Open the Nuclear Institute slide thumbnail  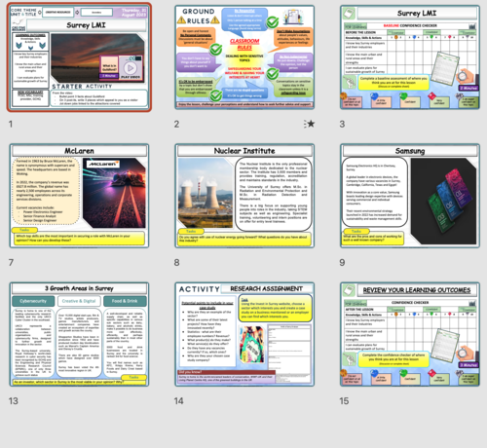pos(244,196)
